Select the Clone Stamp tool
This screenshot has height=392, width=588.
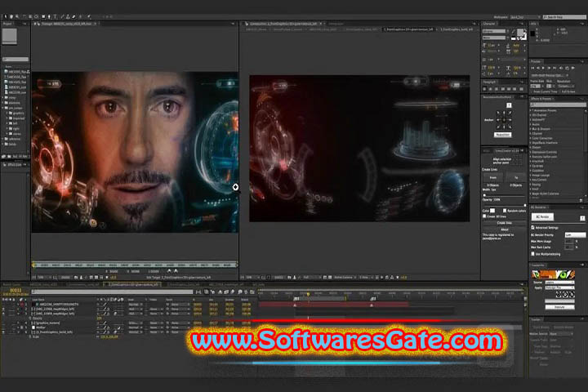point(68,16)
